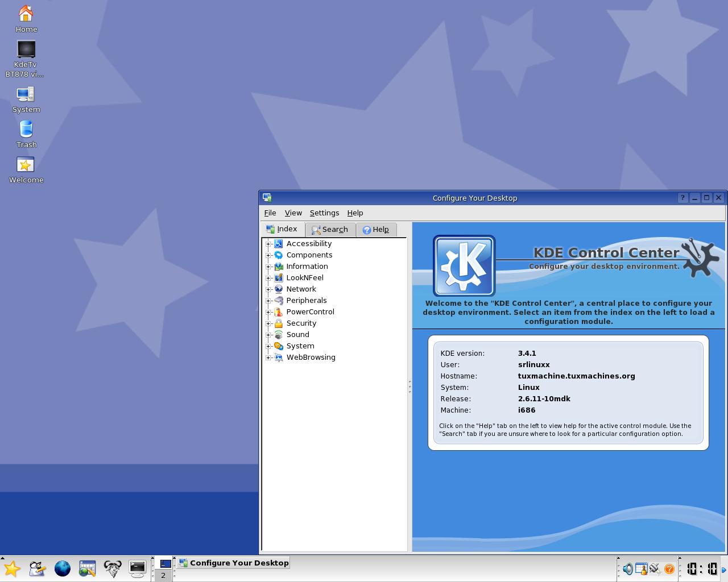The width and height of the screenshot is (728, 582).
Task: Click the Accessibility category icon
Action: click(x=279, y=244)
